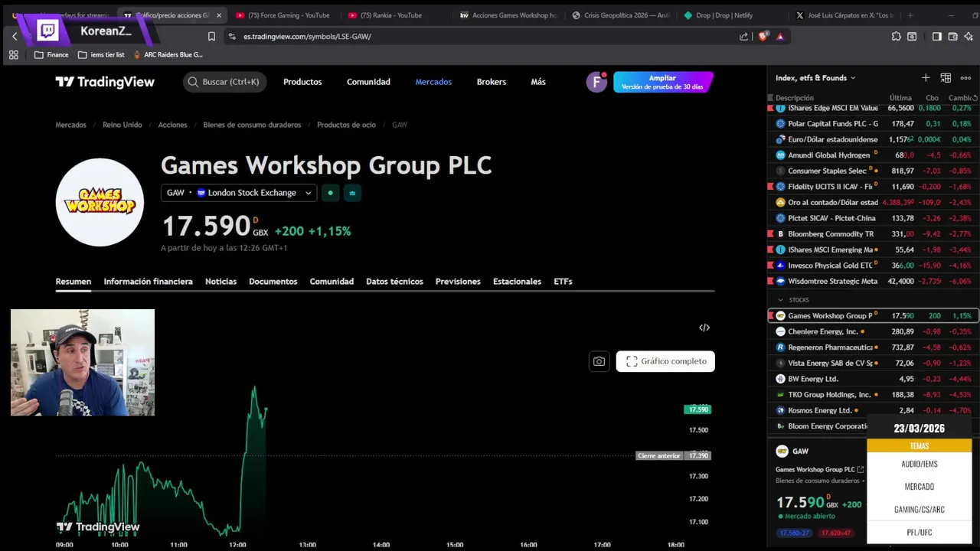Click the teal icon button beside exchange selector

point(352,193)
